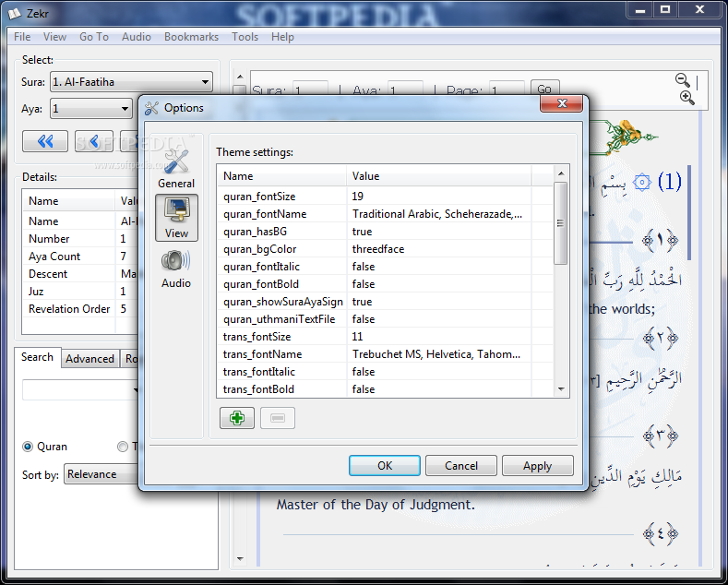Viewport: 728px width, 585px height.
Task: Select the View options category
Action: tap(176, 218)
